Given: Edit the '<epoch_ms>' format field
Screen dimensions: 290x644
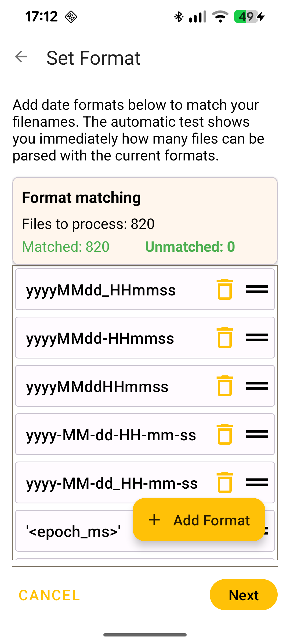Looking at the screenshot, I should (73, 531).
